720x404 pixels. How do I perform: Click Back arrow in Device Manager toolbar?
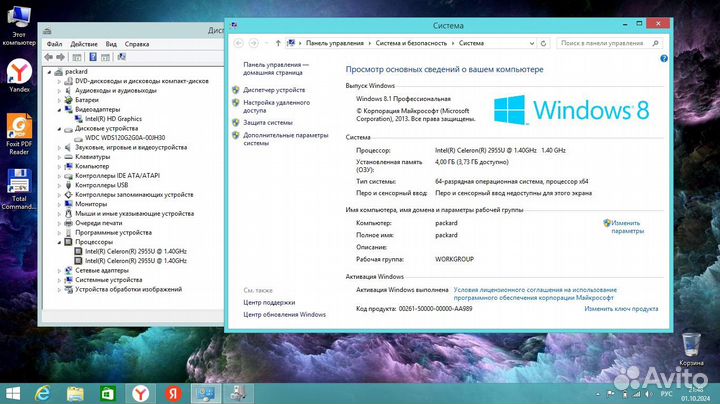pyautogui.click(x=49, y=57)
